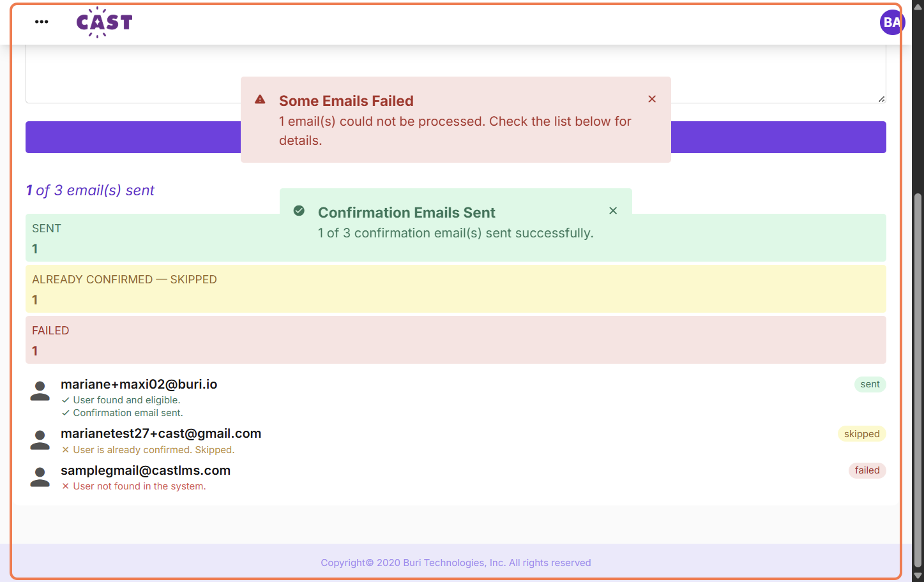Select the FAILED summary card

(x=456, y=339)
